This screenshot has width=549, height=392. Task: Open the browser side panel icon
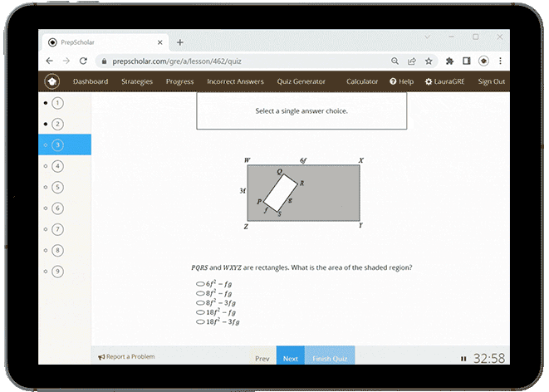click(x=467, y=61)
